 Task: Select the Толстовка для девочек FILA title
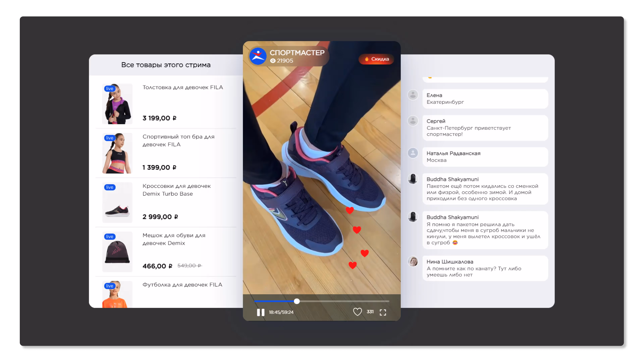click(183, 87)
